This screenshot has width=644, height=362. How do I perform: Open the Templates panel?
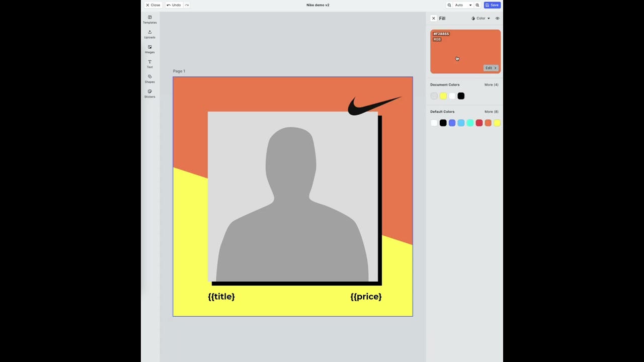pyautogui.click(x=149, y=20)
